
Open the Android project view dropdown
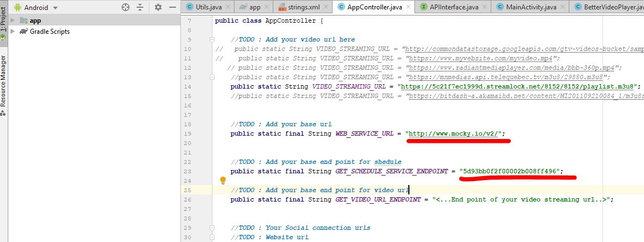pyautogui.click(x=41, y=7)
